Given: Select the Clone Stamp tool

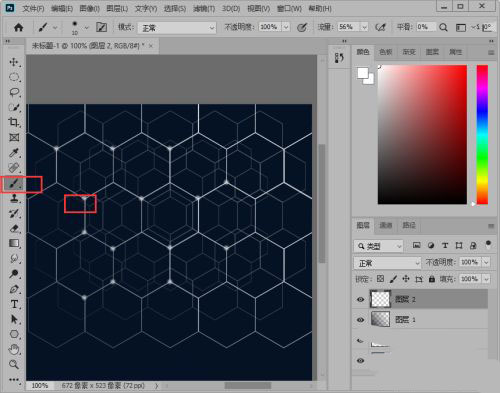Looking at the screenshot, I should coord(14,198).
